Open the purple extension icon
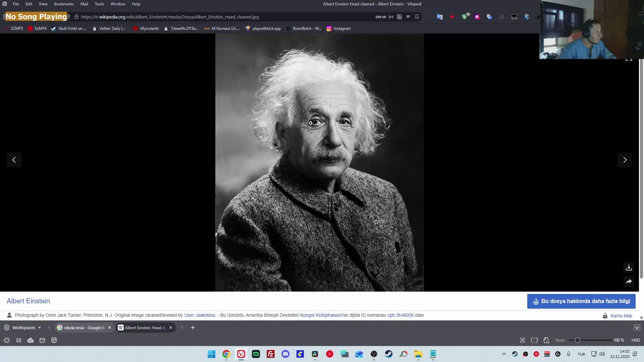This screenshot has width=644, height=362. 477,17
